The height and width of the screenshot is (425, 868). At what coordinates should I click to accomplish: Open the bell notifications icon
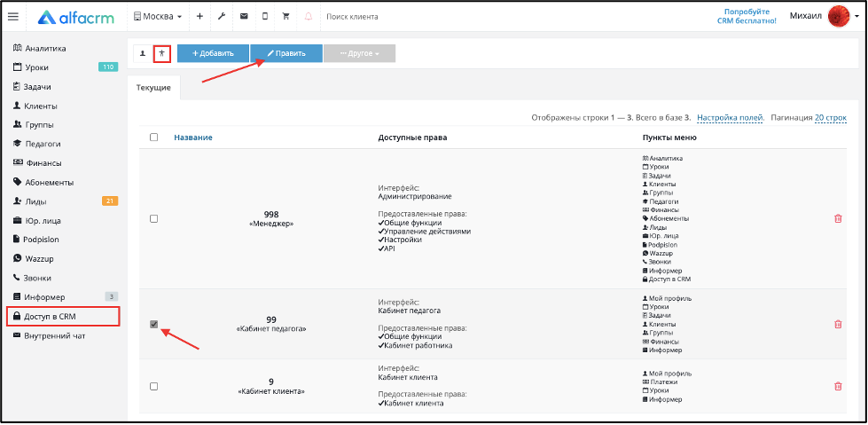click(x=309, y=17)
